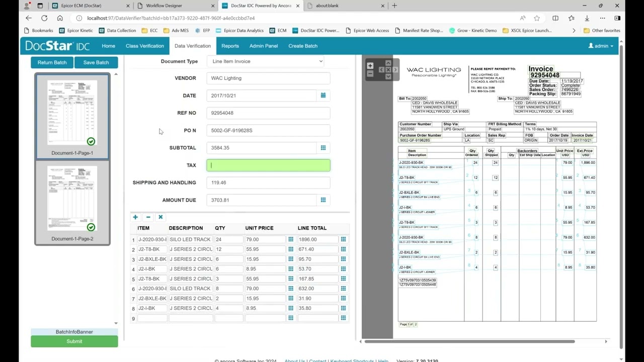This screenshot has height=362, width=644.
Task: Toggle the browser split screen icon
Action: pyautogui.click(x=555, y=18)
